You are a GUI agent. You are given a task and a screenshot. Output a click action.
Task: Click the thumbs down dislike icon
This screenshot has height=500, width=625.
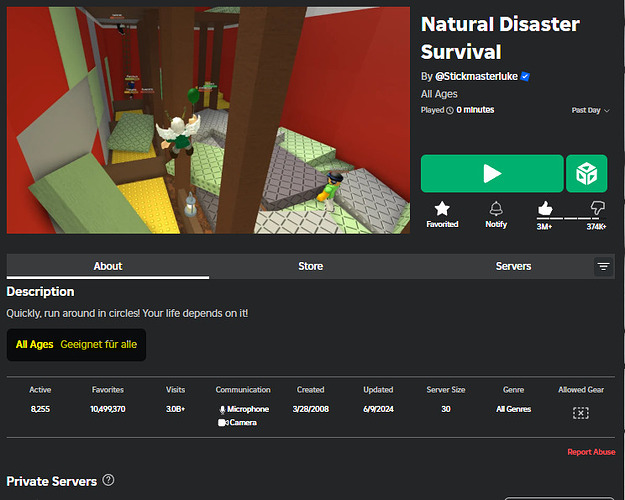point(597,208)
